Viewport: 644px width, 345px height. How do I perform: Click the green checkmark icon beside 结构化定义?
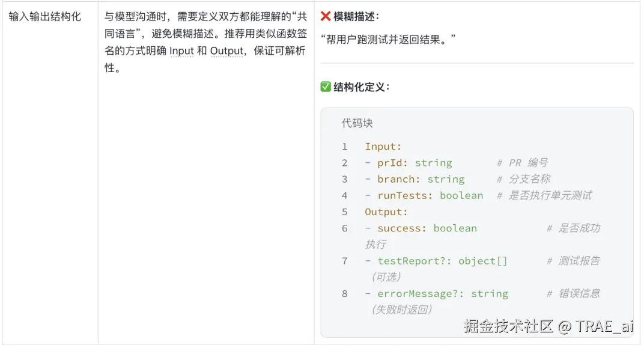326,87
